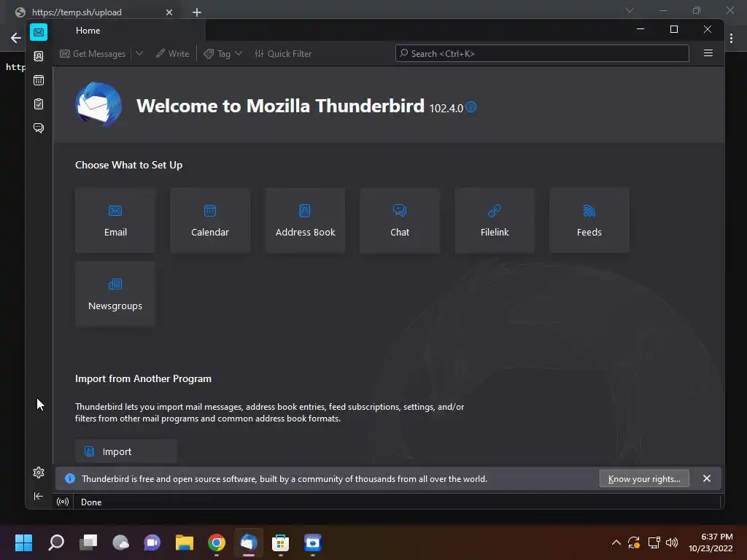This screenshot has width=747, height=560.
Task: Show hidden system tray icons
Action: coord(616,542)
